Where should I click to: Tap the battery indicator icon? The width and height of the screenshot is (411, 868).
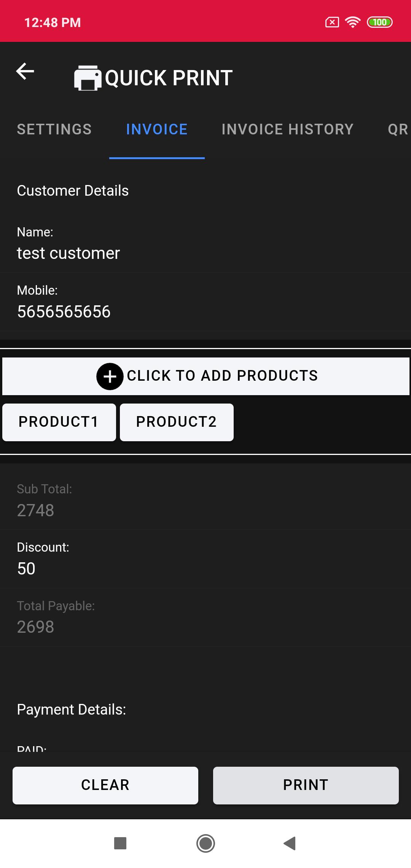(379, 22)
